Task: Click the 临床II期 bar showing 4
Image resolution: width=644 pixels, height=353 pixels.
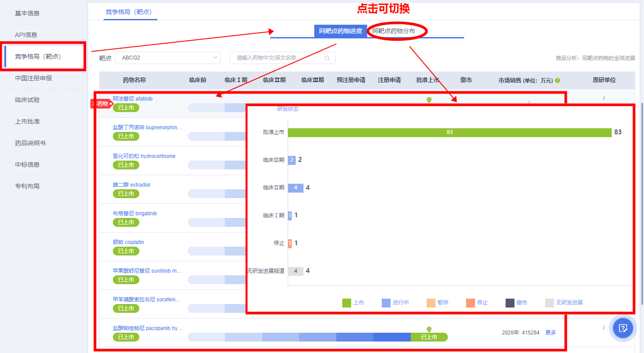Action: tap(296, 188)
